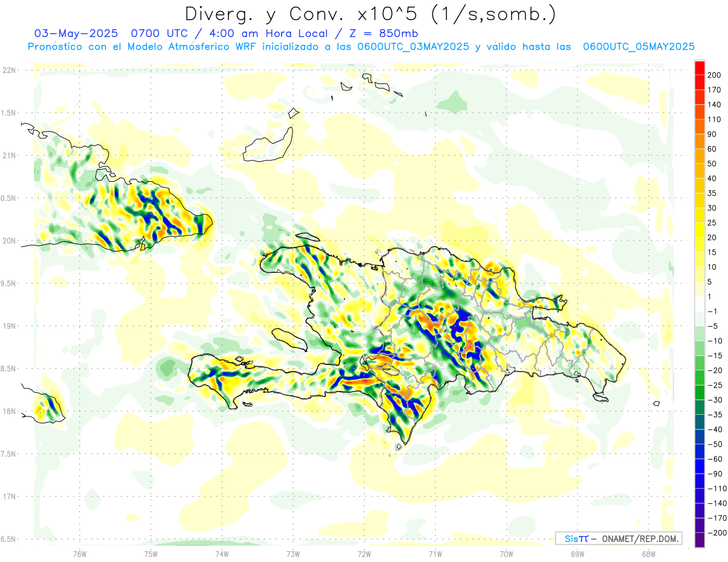Click the '72W' longitude label
Viewport: 728px width, 562px height.
click(x=364, y=554)
